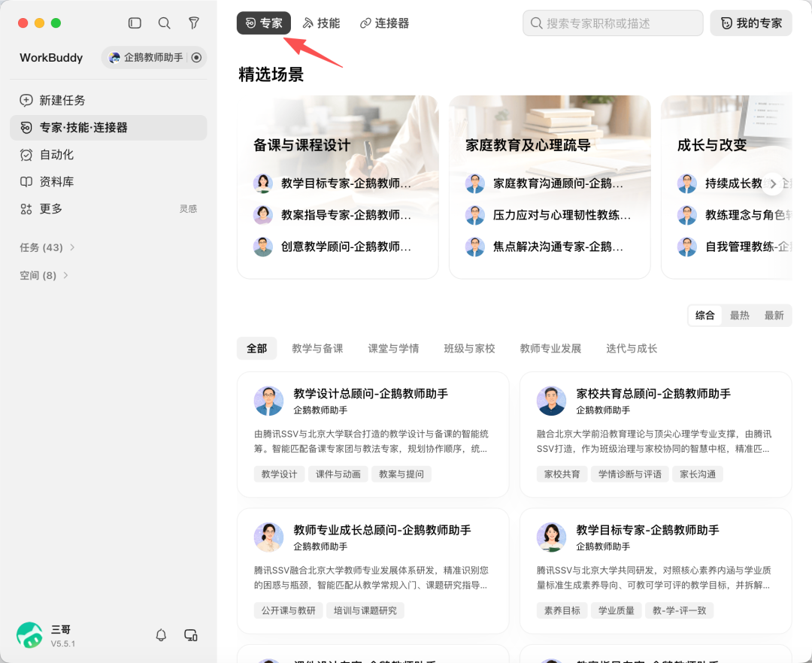
Task: Click avatar of 教学目标专家 list card
Action: coord(552,537)
